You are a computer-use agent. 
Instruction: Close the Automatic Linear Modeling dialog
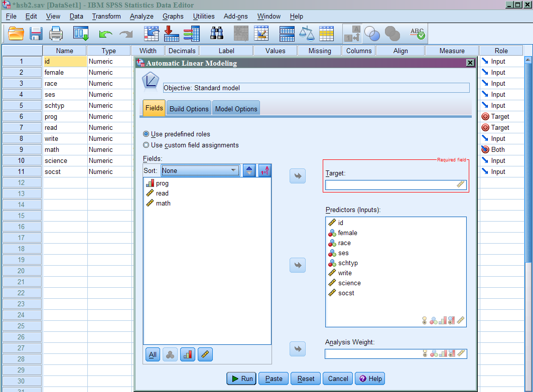tap(470, 63)
